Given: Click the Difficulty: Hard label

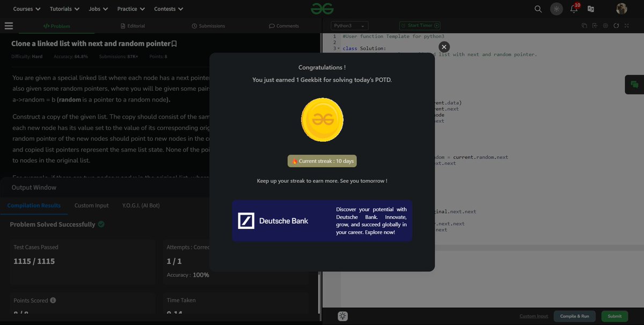Looking at the screenshot, I should tap(27, 56).
